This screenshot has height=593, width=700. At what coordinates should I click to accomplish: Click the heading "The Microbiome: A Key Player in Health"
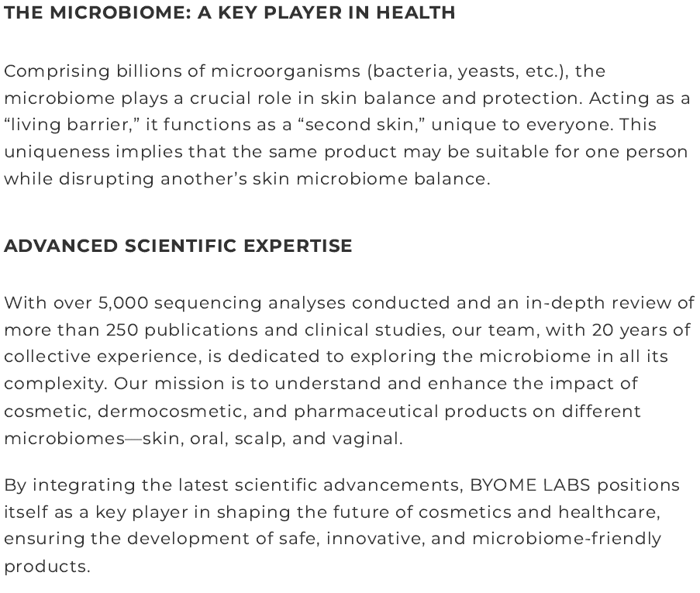[x=229, y=12]
